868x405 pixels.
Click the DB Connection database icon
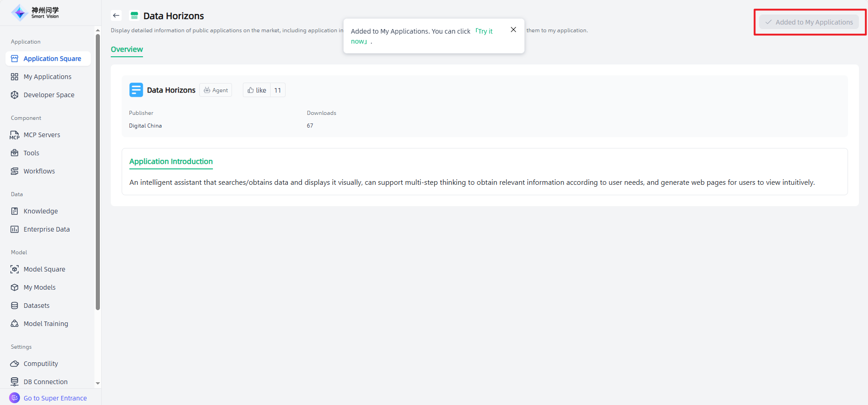pyautogui.click(x=15, y=382)
